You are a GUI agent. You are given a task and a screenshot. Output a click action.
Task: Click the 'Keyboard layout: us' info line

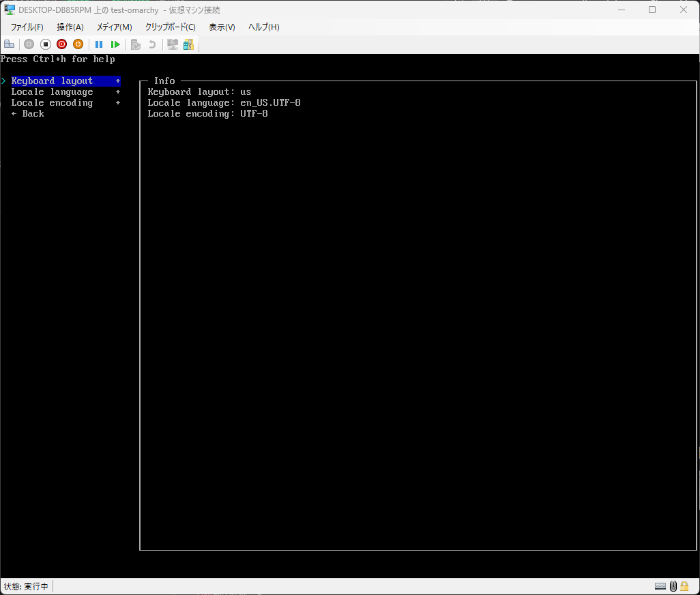199,92
